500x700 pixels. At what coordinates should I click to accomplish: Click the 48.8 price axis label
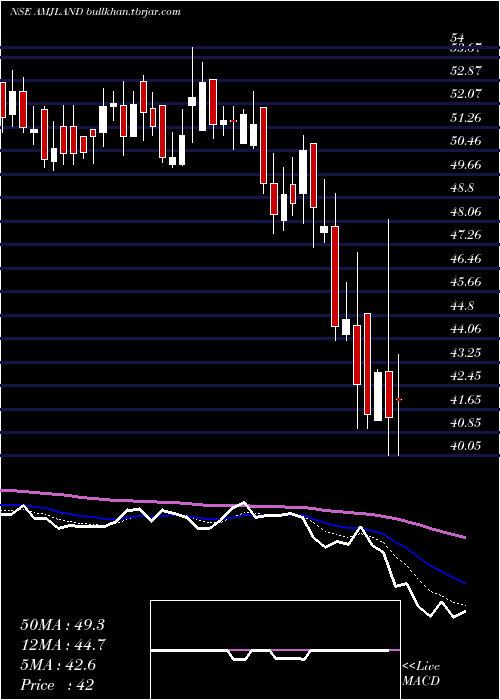[463, 188]
